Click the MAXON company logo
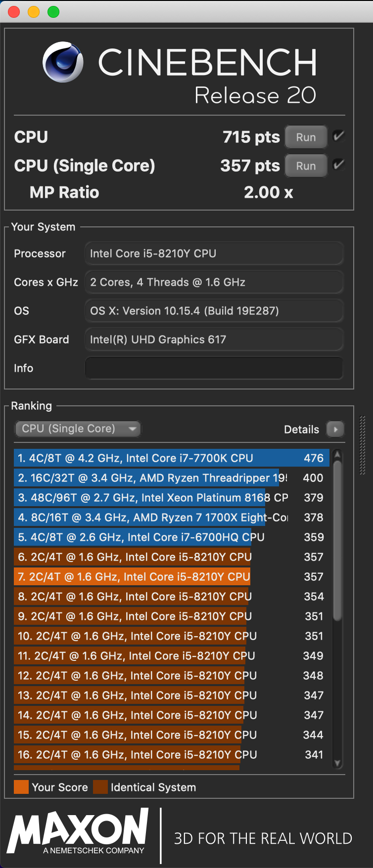The width and height of the screenshot is (373, 868). pos(78,831)
